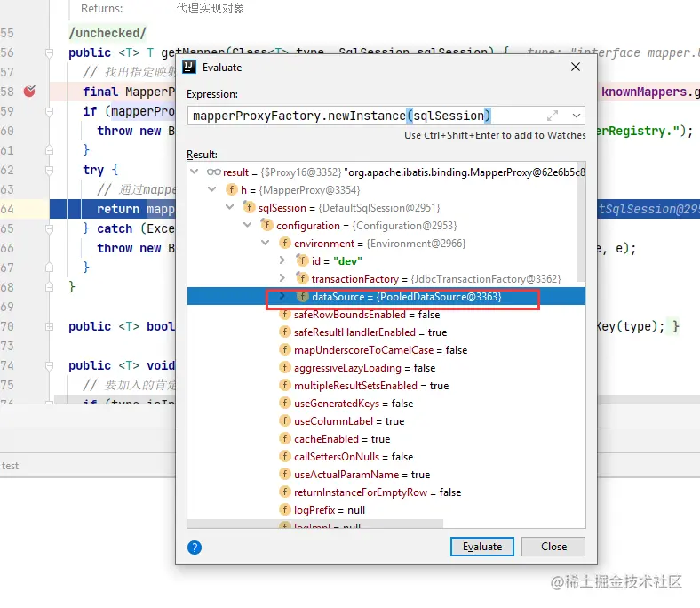Click the field icon next to h

[x=231, y=189]
